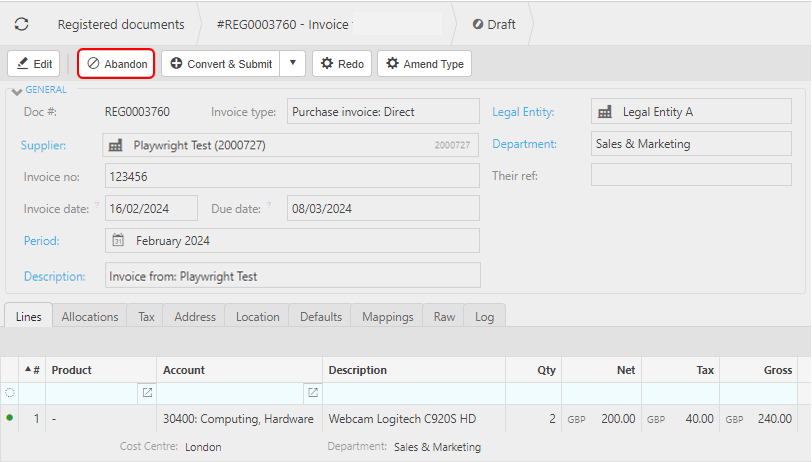Select the Mappings tab
The image size is (812, 462).
click(x=387, y=317)
